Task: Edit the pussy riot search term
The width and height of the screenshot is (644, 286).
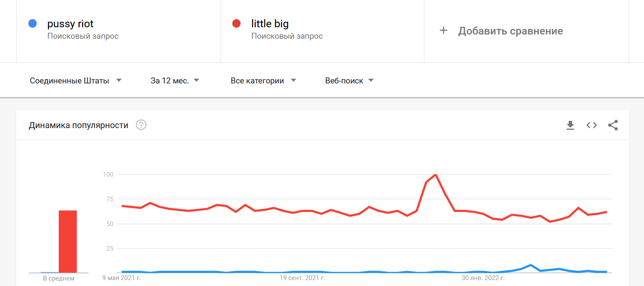Action: [x=71, y=24]
